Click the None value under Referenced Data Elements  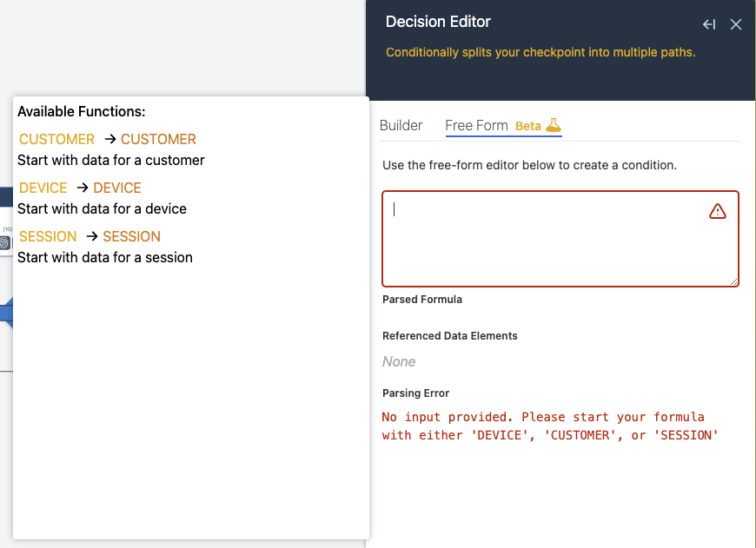click(399, 361)
